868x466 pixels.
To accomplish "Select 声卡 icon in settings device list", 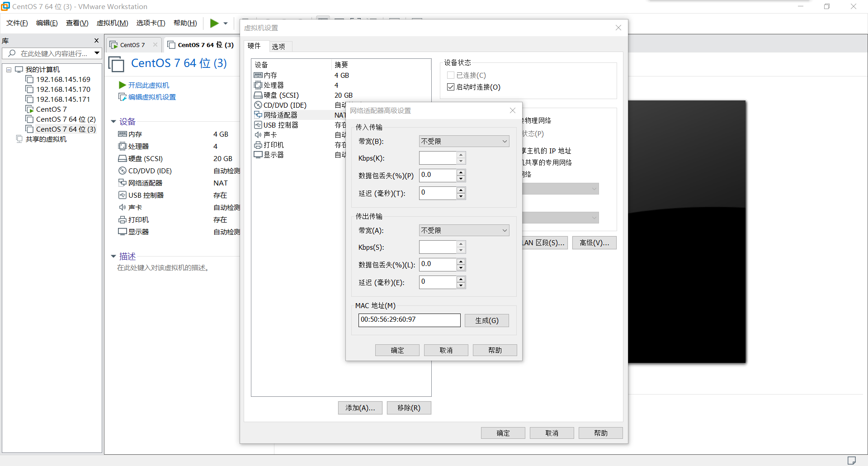I will coord(258,135).
